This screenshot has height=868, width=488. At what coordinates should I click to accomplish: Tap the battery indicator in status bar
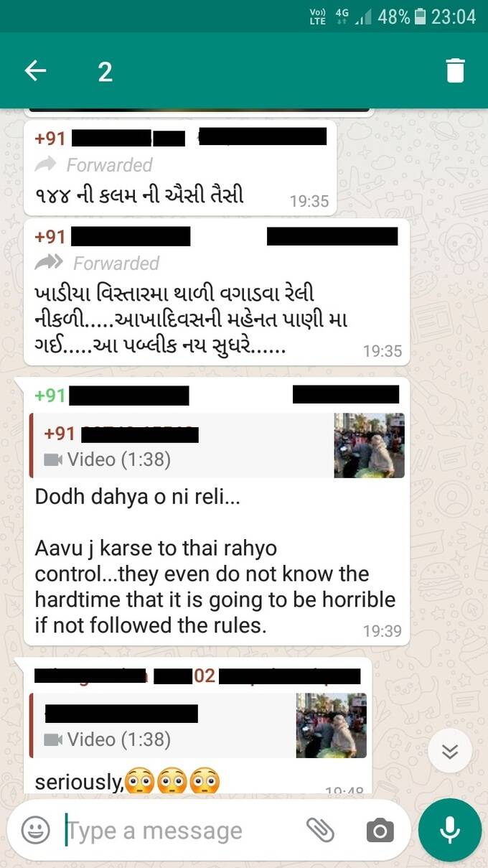pyautogui.click(x=420, y=16)
